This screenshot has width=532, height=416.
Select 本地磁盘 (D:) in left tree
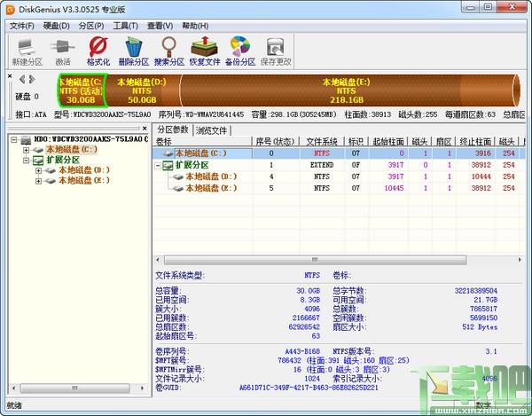(x=84, y=170)
